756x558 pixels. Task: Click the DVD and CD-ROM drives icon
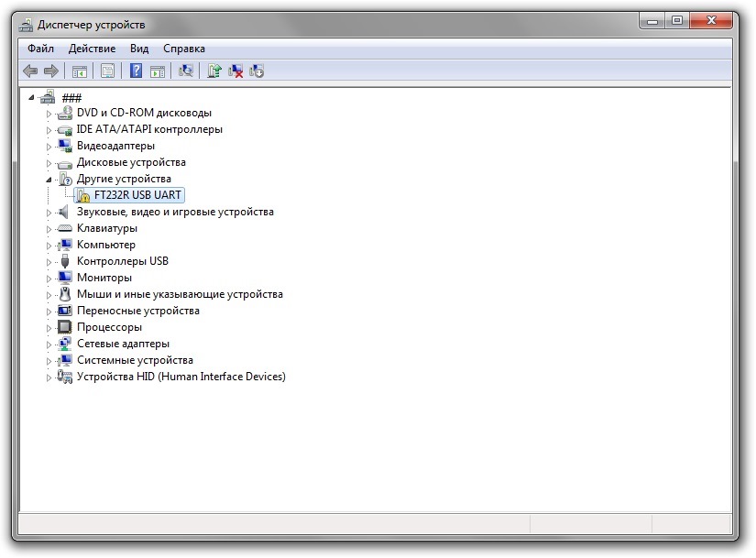coord(65,113)
